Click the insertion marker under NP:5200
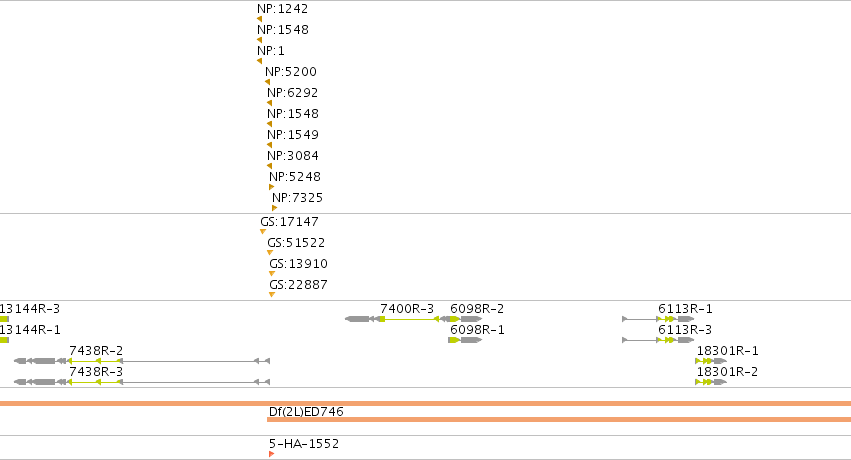The width and height of the screenshot is (851, 460). pos(267,82)
